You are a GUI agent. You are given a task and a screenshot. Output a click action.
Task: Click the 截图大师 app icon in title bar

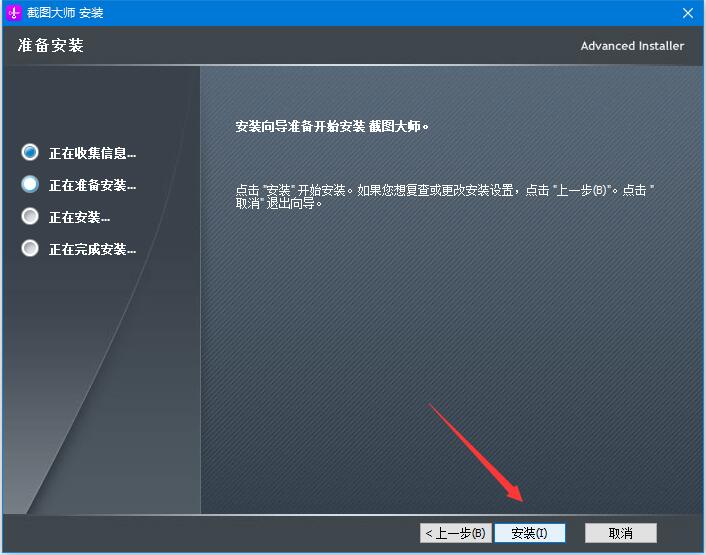tap(14, 12)
